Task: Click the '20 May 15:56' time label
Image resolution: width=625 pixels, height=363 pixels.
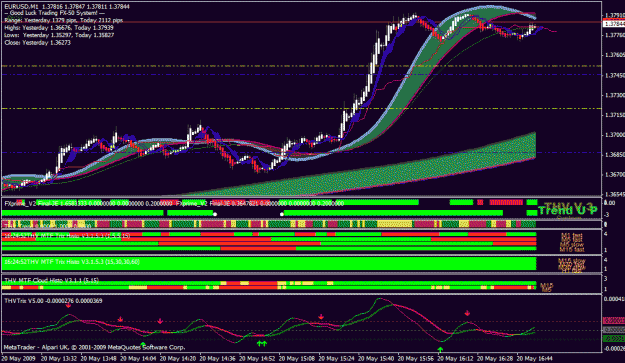Action: coord(416,358)
